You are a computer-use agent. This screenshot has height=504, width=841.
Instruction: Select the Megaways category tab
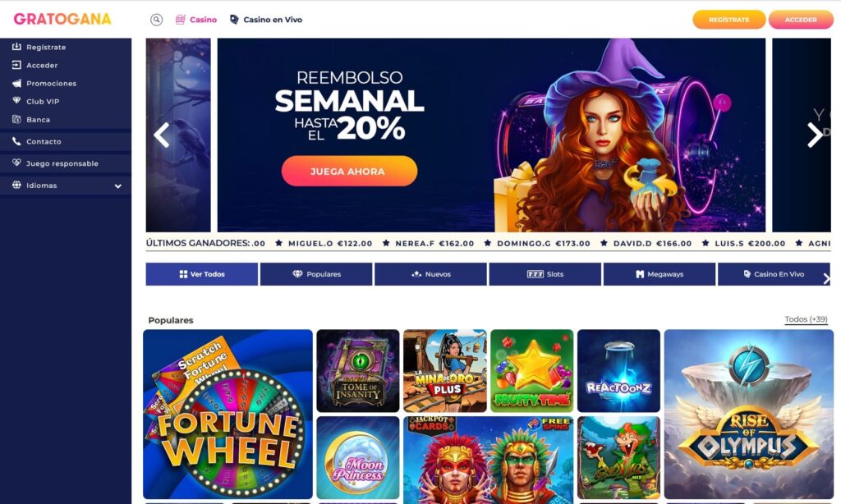(659, 274)
